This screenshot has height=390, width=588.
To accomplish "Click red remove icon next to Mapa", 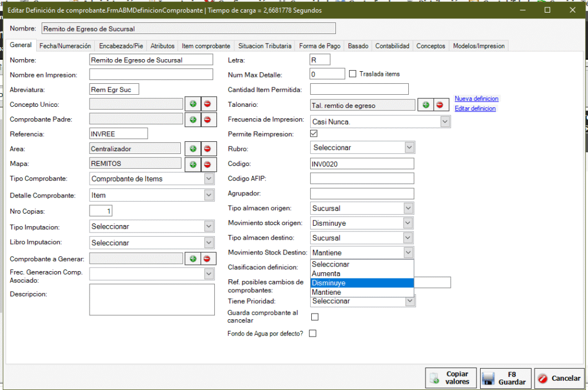I will [207, 164].
